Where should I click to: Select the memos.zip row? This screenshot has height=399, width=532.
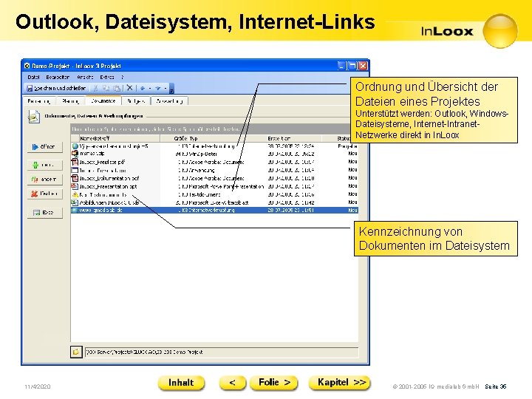pyautogui.click(x=214, y=154)
